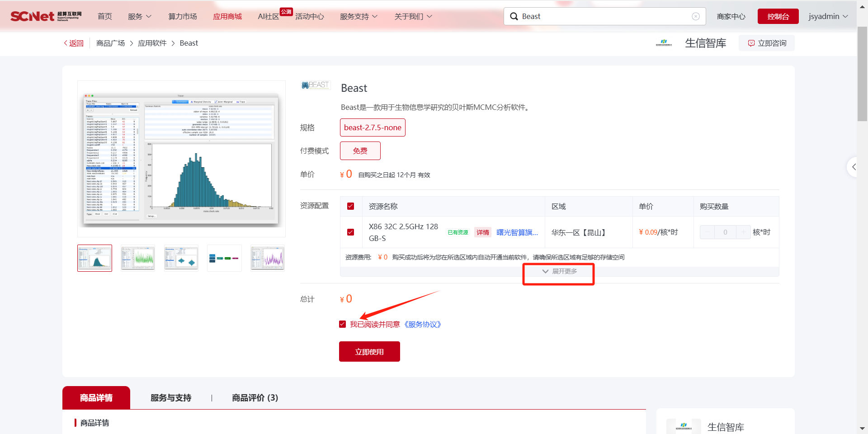The width and height of the screenshot is (868, 434).
Task: Click the search magnifier icon
Action: 514,16
